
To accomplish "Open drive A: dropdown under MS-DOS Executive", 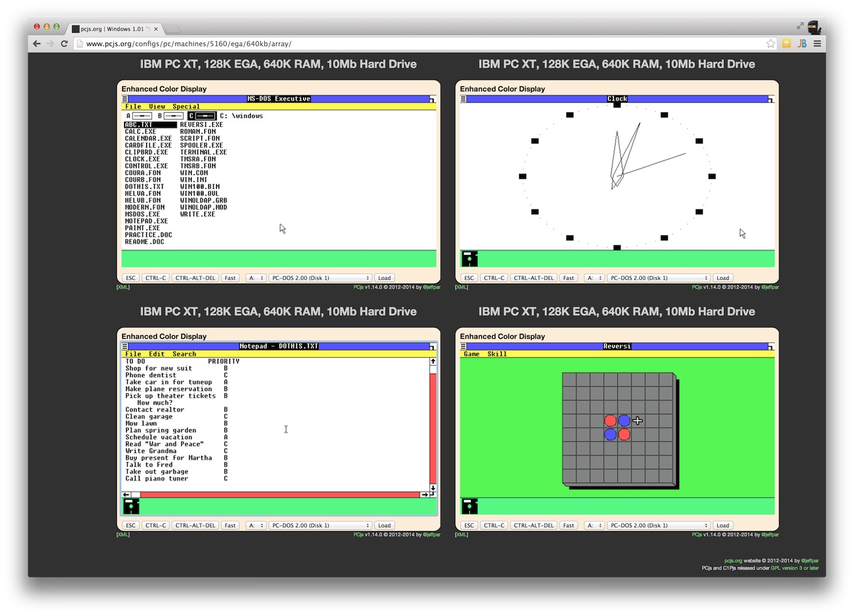I will (x=256, y=278).
